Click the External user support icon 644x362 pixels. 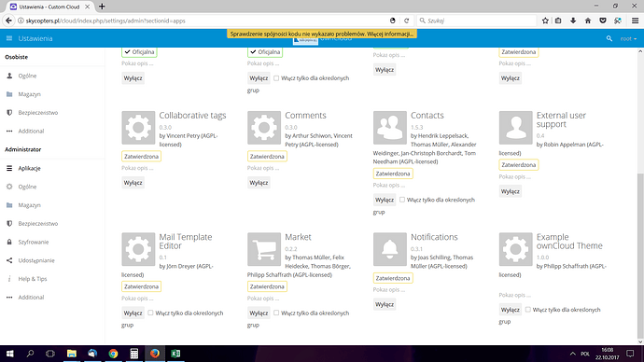pyautogui.click(x=516, y=128)
